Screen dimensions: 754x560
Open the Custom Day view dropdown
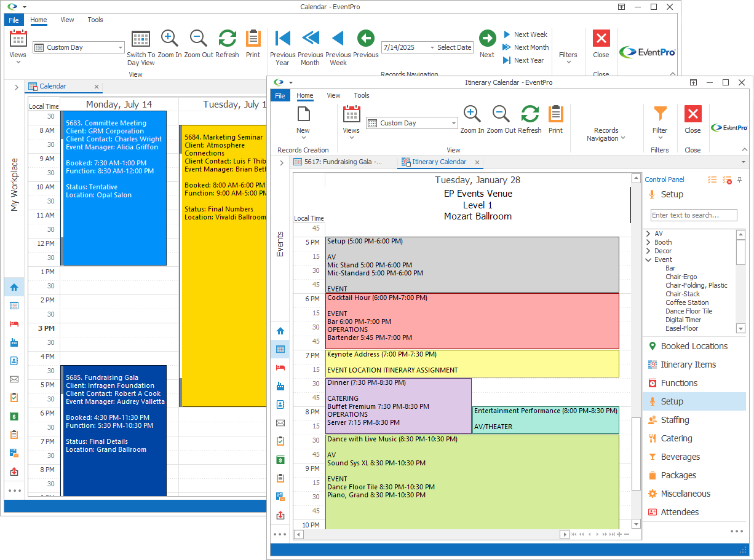[x=411, y=123]
